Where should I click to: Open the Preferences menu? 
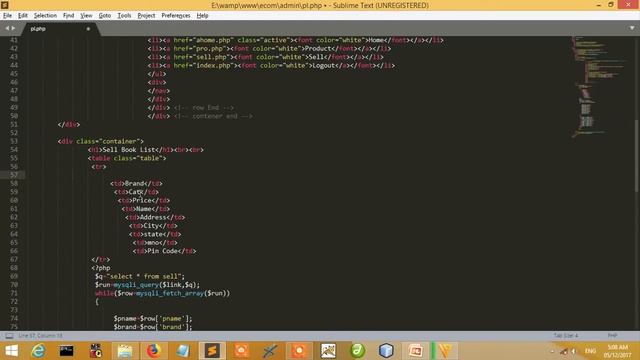point(176,16)
